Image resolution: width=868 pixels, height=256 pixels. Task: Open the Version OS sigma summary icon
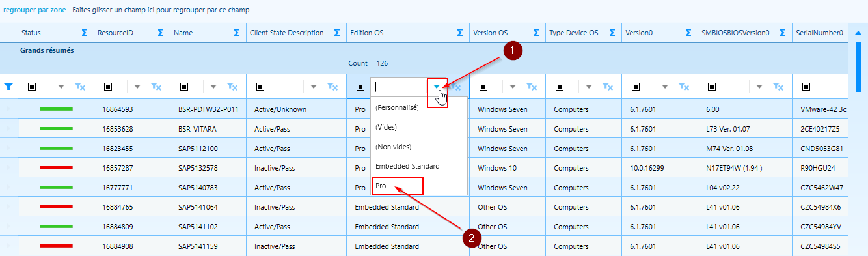click(536, 33)
